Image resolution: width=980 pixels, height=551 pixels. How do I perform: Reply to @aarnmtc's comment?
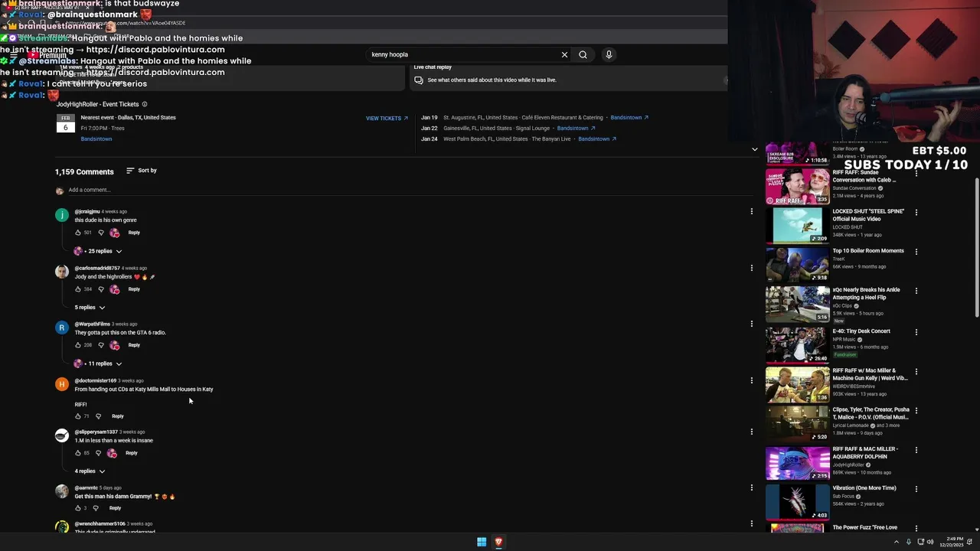[115, 508]
